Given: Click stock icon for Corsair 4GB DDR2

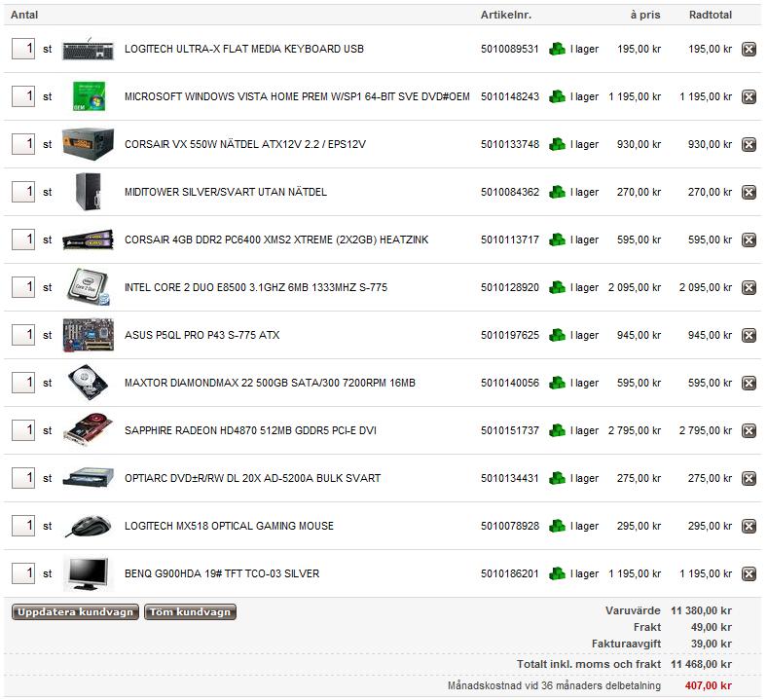Looking at the screenshot, I should pyautogui.click(x=558, y=240).
